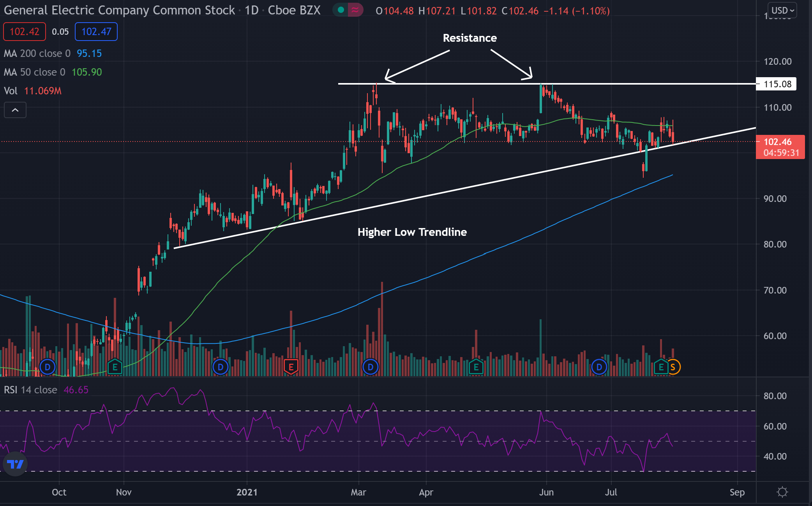Screen dimensions: 812x506
Task: Click the Jun label on time axis
Action: point(546,492)
